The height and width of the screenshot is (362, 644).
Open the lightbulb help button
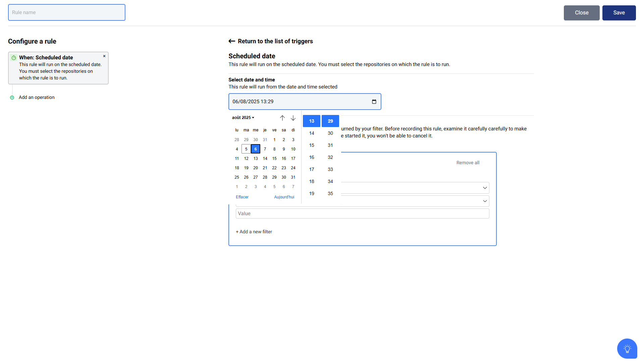(627, 349)
